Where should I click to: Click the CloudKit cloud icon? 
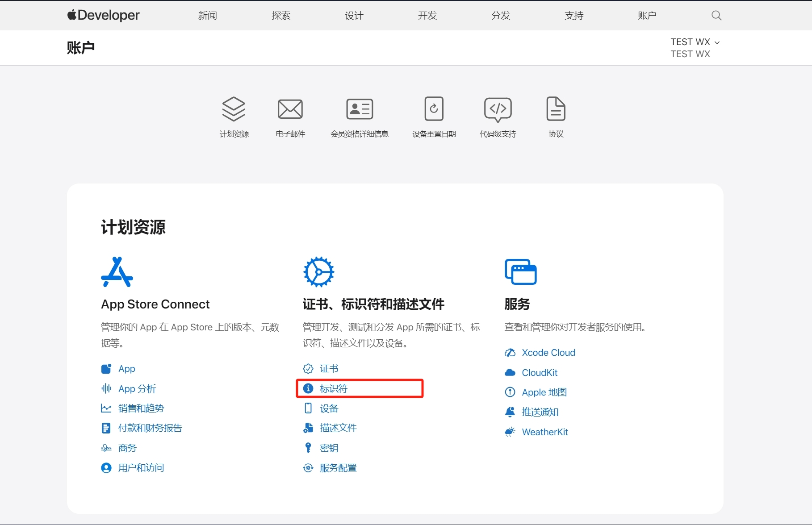point(510,372)
